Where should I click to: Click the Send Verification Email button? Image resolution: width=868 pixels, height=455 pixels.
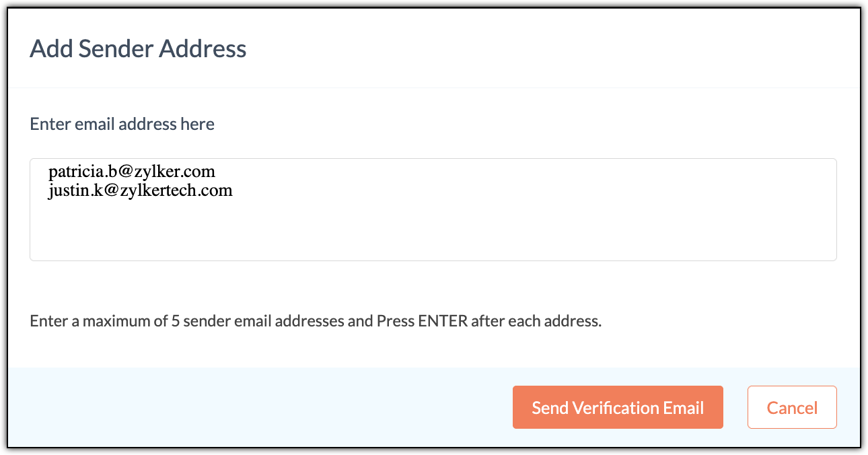click(618, 407)
